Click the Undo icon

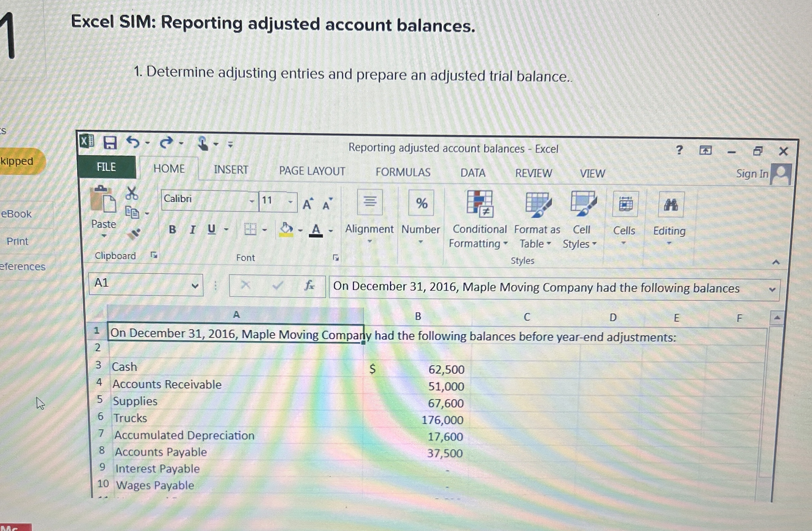pyautogui.click(x=133, y=143)
